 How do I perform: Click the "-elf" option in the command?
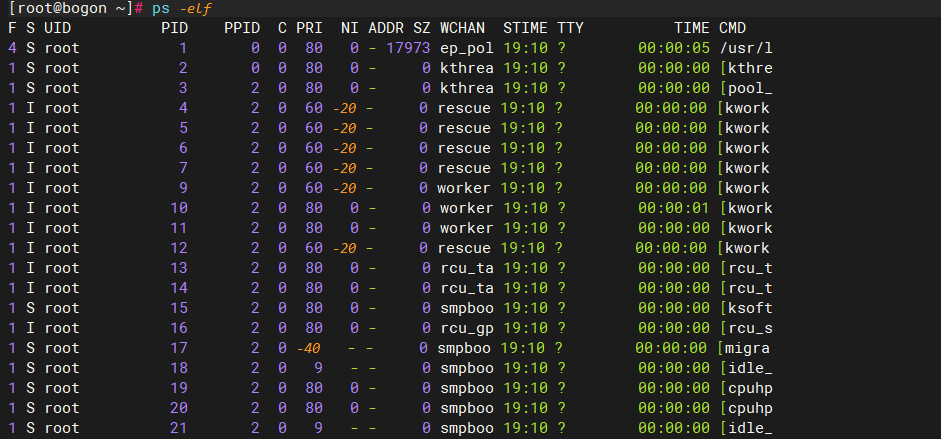coord(194,9)
